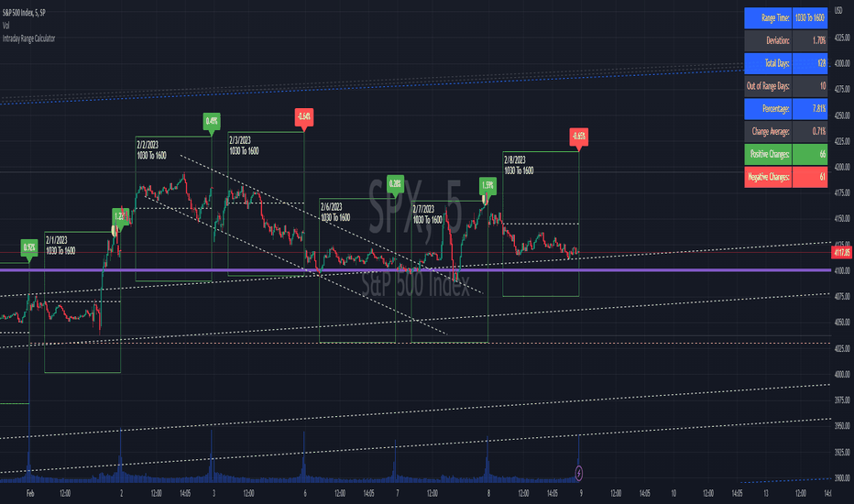Click the lightning event icon on time axis
854x504 pixels.
pyautogui.click(x=578, y=473)
